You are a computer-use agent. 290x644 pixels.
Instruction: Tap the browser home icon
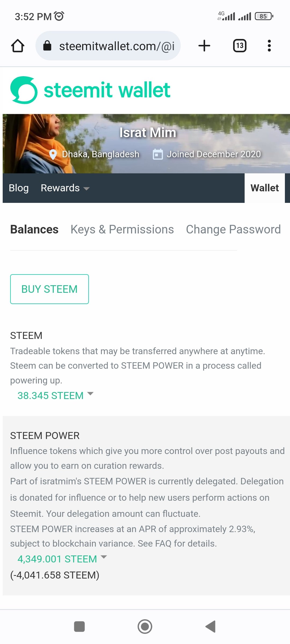point(18,46)
